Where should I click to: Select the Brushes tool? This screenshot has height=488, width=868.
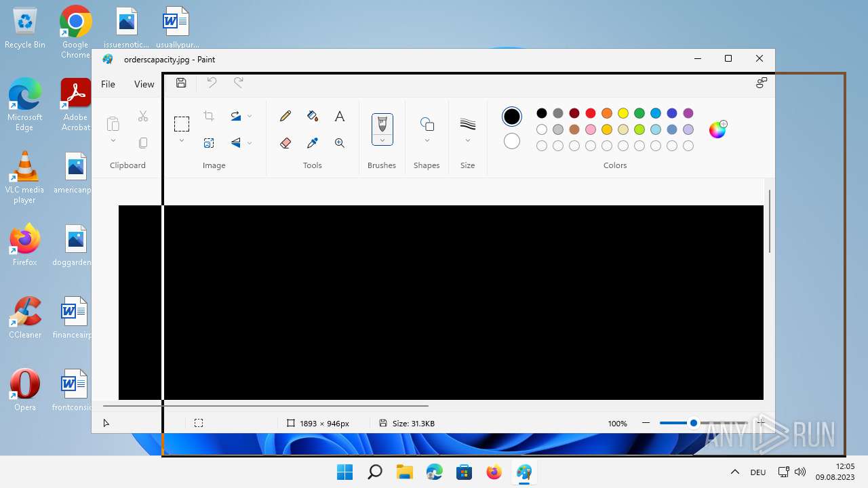[x=382, y=124]
